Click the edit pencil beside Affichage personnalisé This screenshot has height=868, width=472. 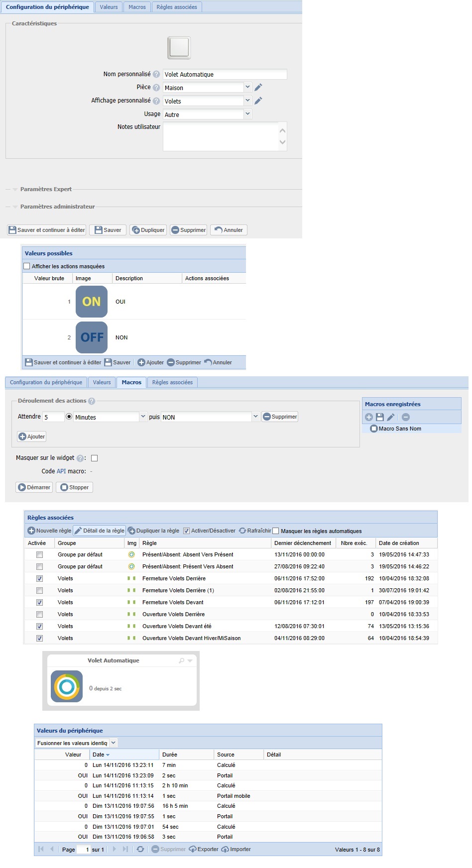pos(258,101)
